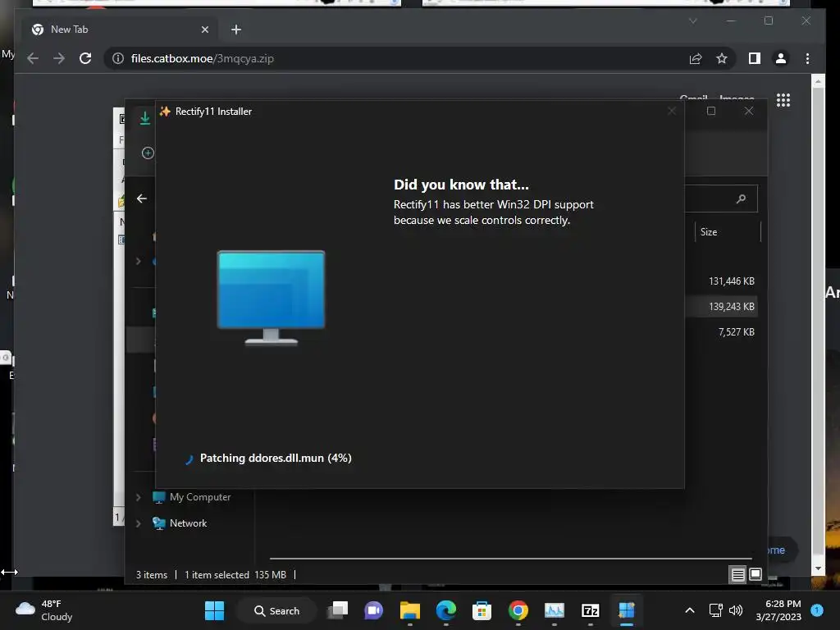The height and width of the screenshot is (630, 840).
Task: Close the New Tab browser tab
Action: point(204,30)
